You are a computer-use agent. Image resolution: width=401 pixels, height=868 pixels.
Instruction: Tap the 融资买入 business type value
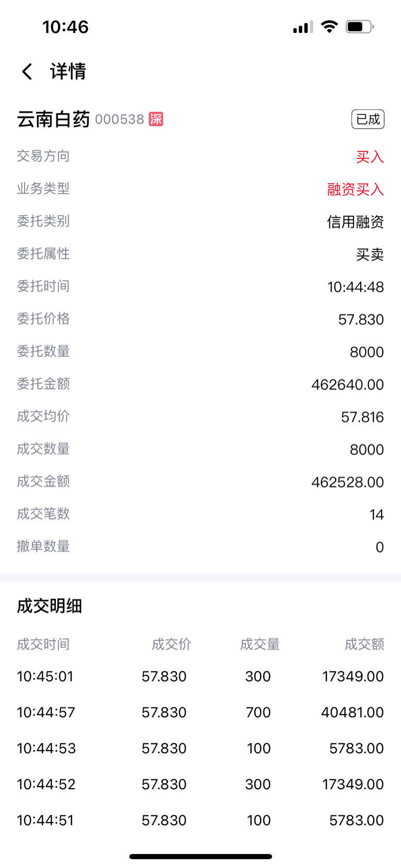[x=356, y=189]
